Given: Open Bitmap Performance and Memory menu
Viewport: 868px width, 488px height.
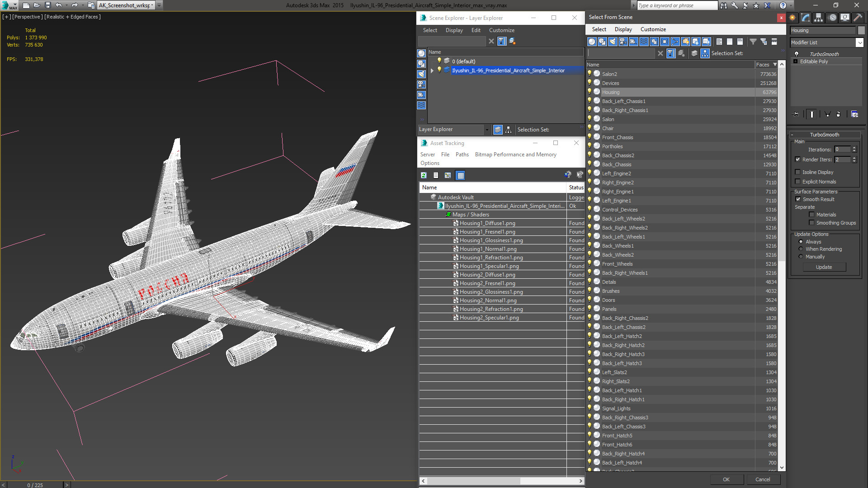Looking at the screenshot, I should 515,155.
